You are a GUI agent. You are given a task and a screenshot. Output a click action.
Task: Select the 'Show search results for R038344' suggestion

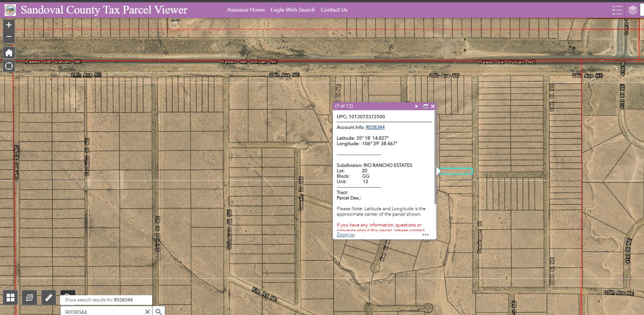[106, 300]
